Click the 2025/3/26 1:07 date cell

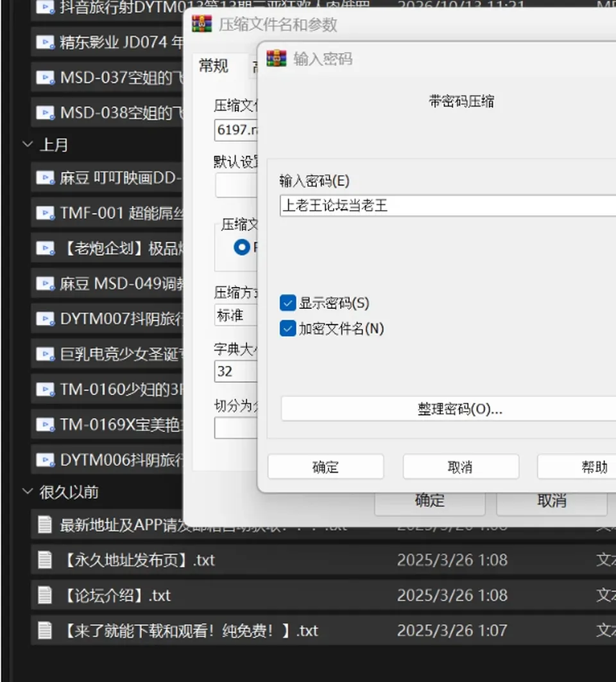point(452,630)
